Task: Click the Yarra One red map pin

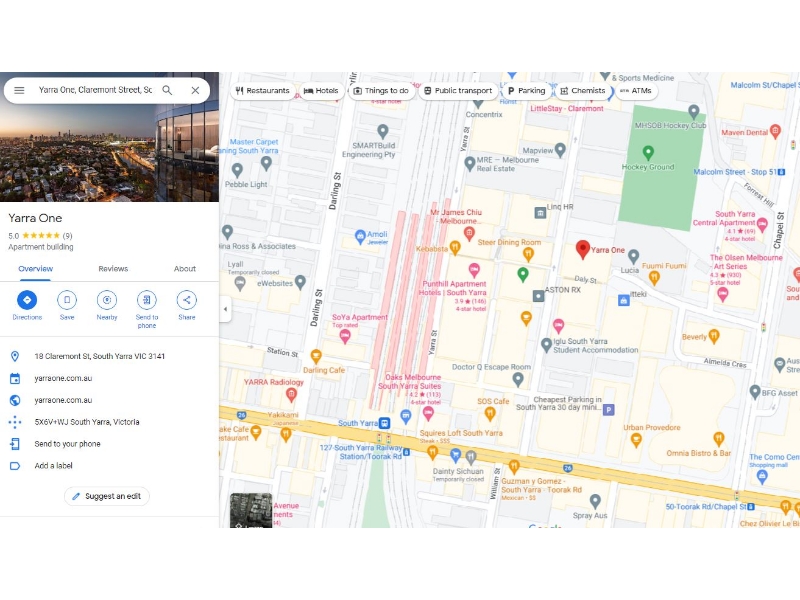Action: tap(582, 249)
